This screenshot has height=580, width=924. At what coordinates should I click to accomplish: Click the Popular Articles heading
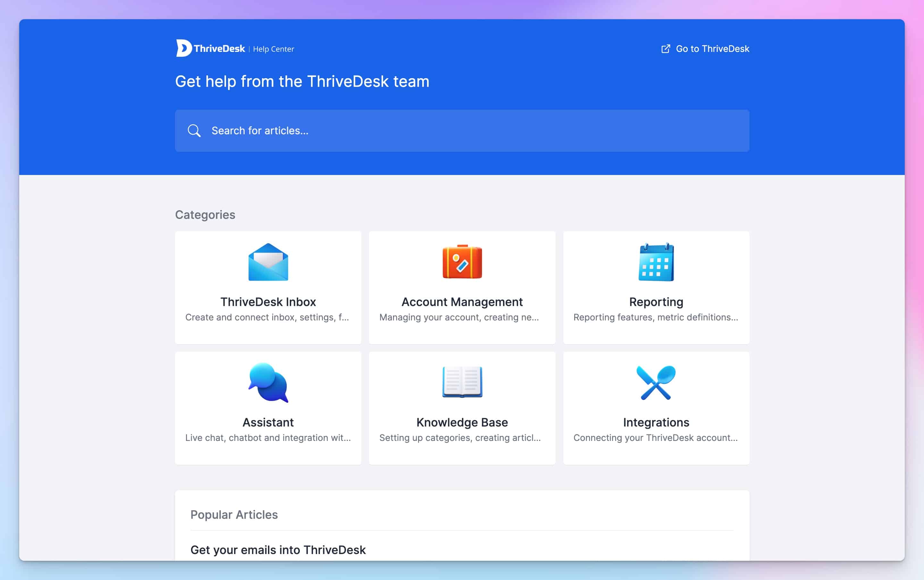(234, 514)
